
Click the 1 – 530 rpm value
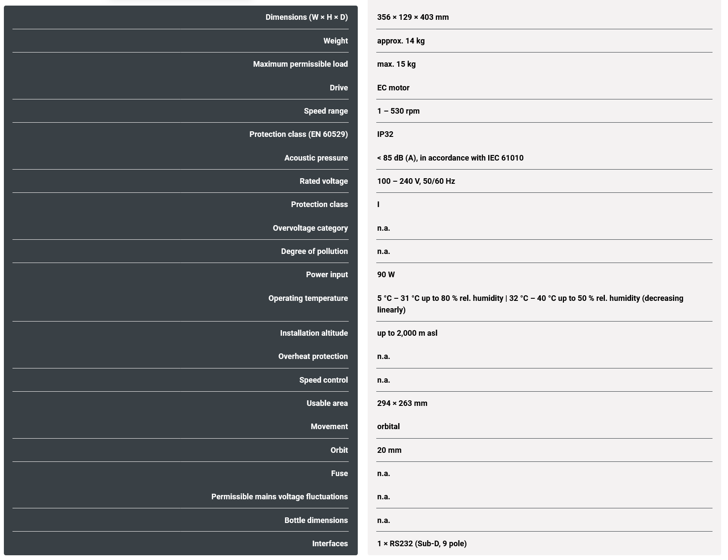tap(398, 111)
